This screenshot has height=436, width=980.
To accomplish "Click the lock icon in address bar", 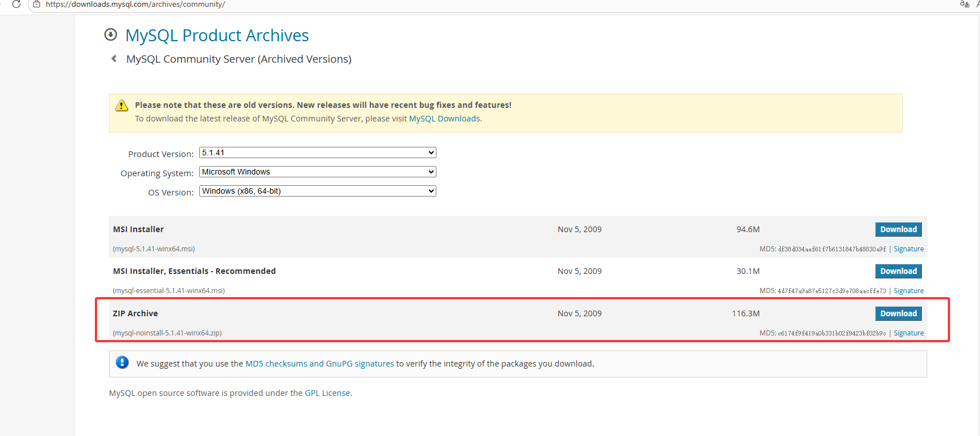I will point(37,4).
